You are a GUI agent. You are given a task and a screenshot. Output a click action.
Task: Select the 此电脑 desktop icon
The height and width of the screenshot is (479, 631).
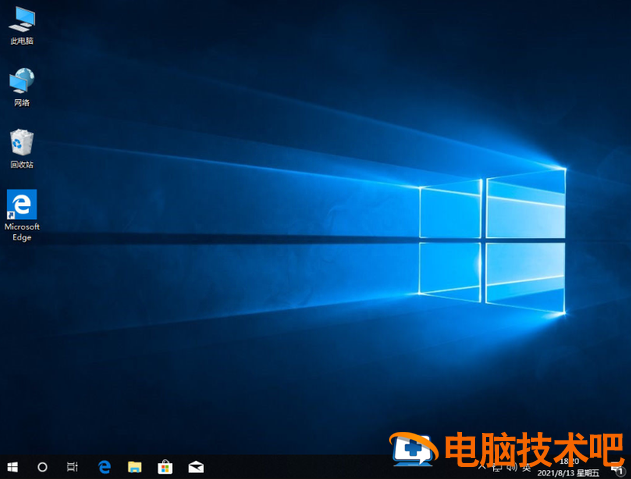[x=22, y=26]
